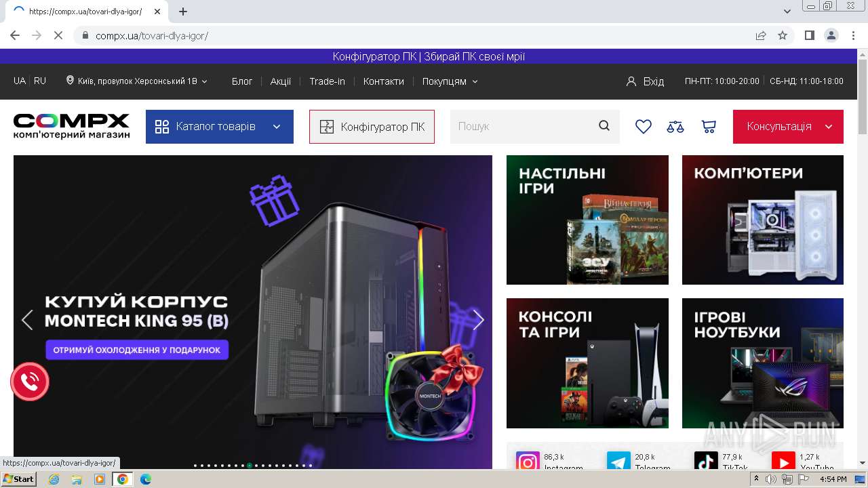The width and height of the screenshot is (868, 488).
Task: Select the last slider pagination dot
Action: [x=311, y=466]
